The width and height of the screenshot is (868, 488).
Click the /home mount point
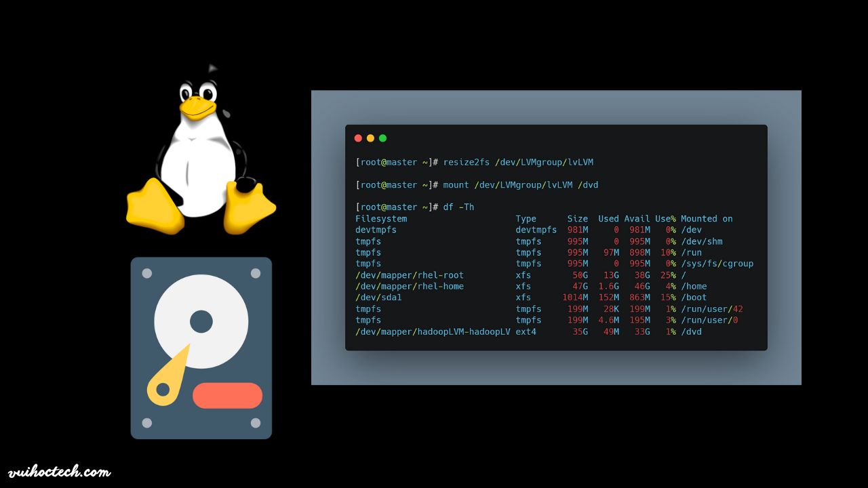tap(694, 287)
